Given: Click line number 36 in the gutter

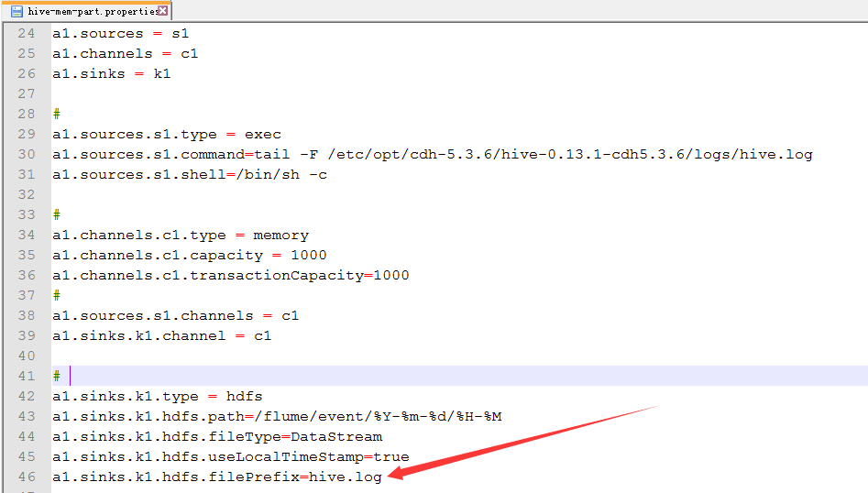Looking at the screenshot, I should click(26, 275).
